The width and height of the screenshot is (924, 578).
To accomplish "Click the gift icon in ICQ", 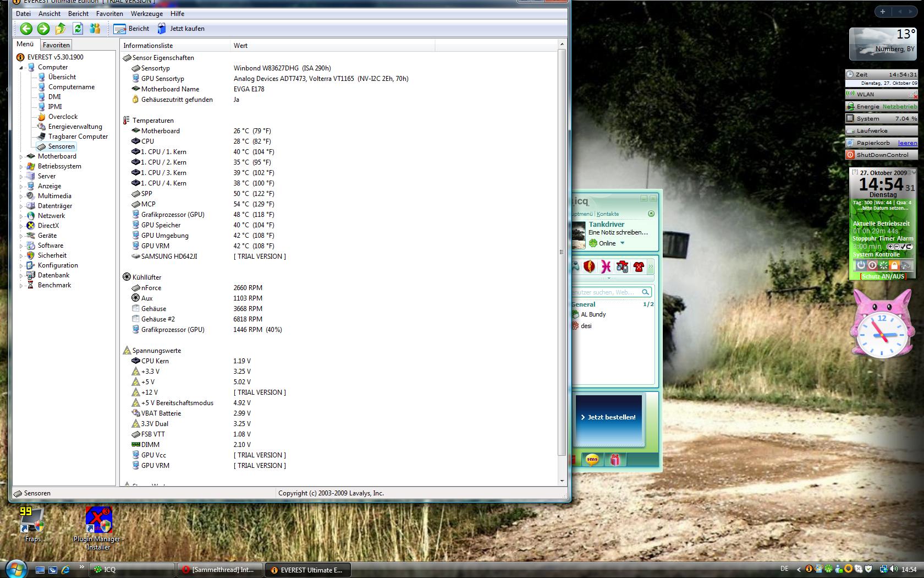I will [615, 460].
